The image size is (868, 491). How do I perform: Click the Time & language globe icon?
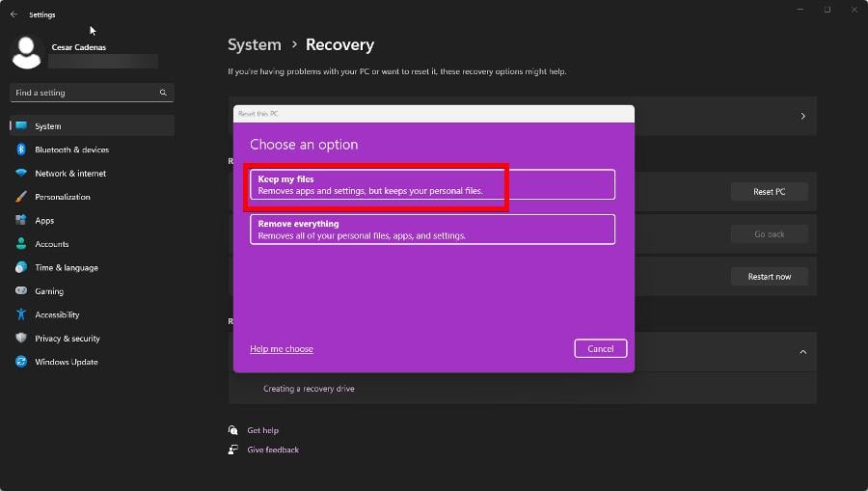tap(21, 267)
